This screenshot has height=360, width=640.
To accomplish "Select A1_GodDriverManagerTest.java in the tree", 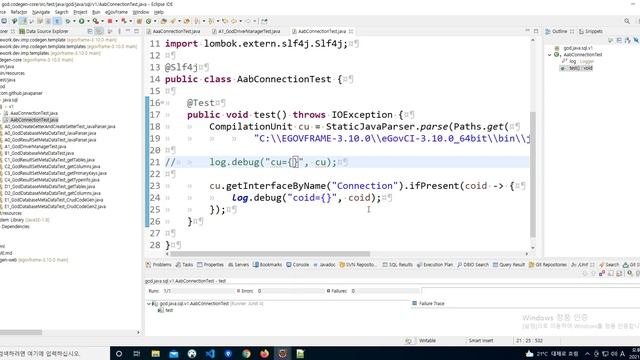I will (35, 147).
